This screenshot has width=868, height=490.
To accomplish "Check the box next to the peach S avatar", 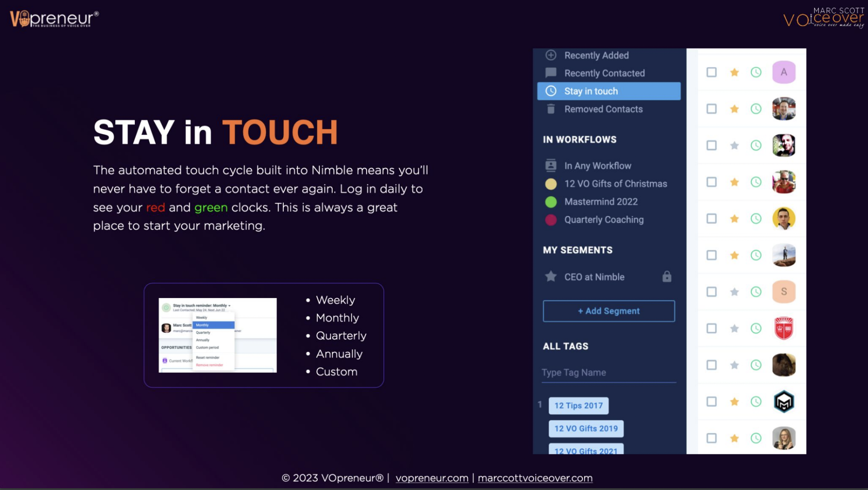I will click(x=711, y=292).
